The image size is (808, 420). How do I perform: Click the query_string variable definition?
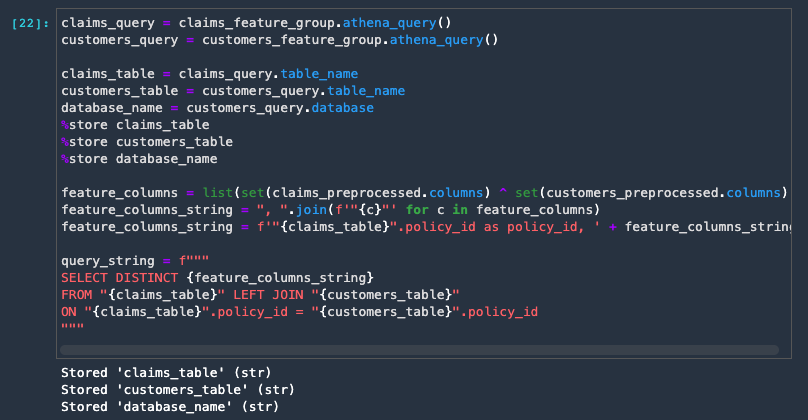[108, 261]
